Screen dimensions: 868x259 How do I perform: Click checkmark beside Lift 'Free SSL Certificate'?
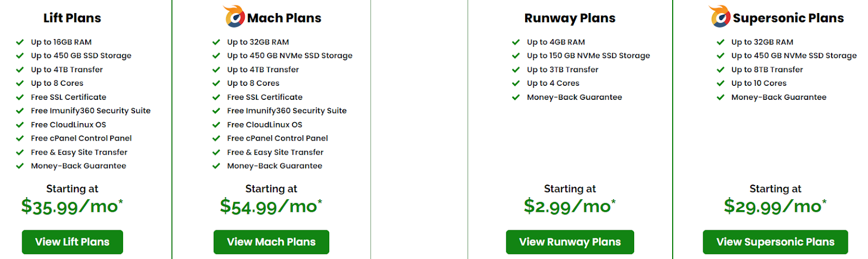point(20,97)
